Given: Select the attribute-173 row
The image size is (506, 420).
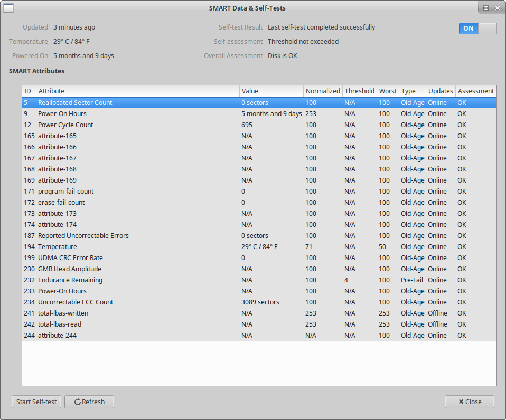Looking at the screenshot, I should point(259,213).
